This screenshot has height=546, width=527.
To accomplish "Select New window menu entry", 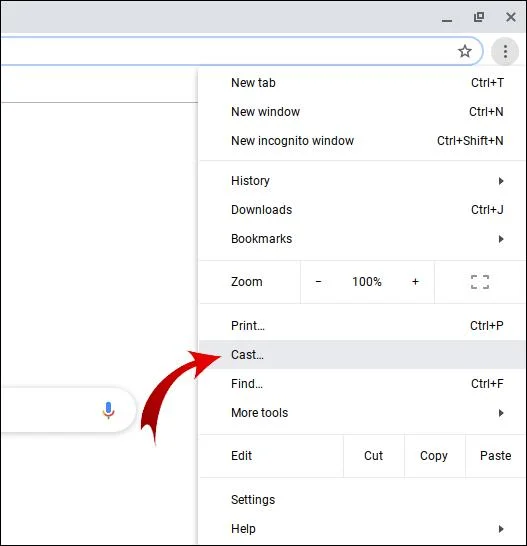I will coord(362,112).
